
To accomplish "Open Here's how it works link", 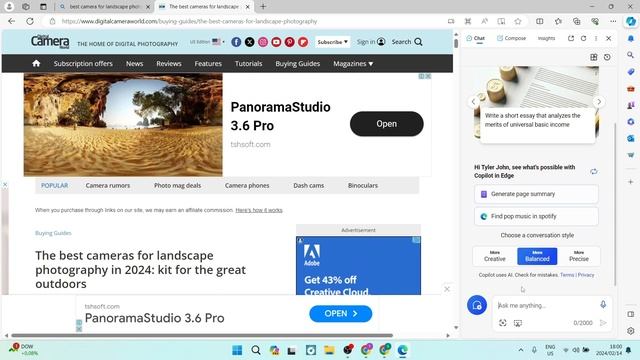I will [x=259, y=210].
